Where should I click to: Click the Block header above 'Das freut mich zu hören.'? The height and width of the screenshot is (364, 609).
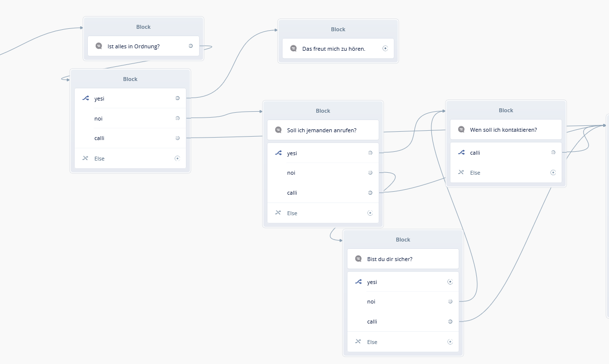click(x=338, y=29)
